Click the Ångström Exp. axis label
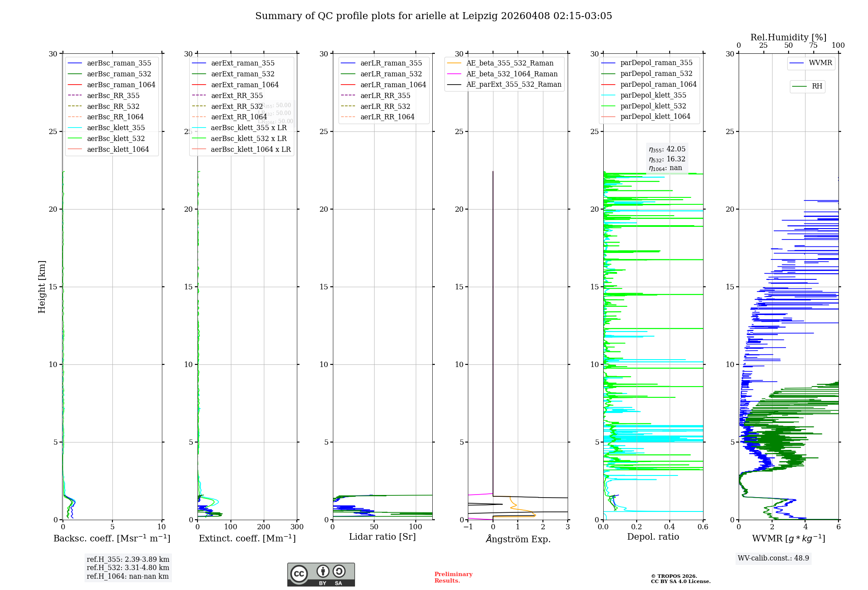Screen dimensions: 868x590 tap(518, 539)
